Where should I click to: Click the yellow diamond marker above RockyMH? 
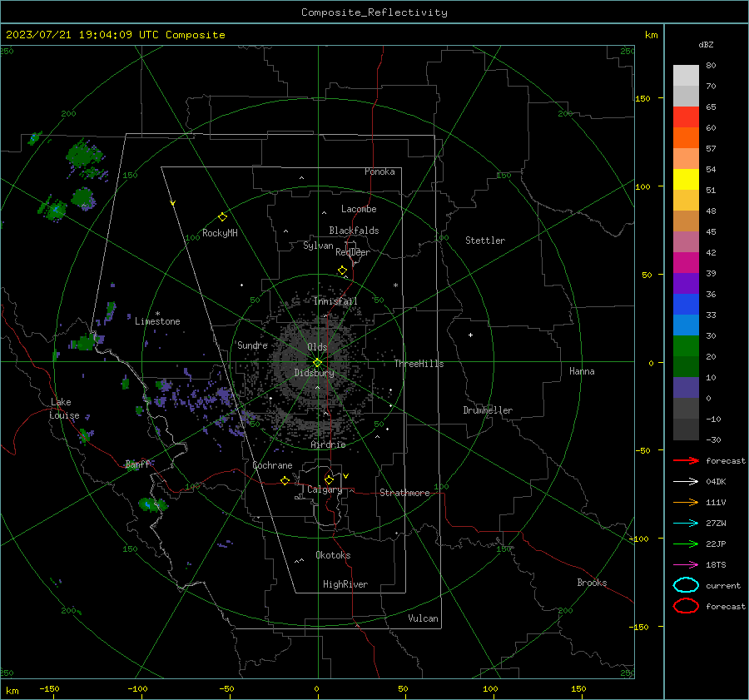coord(222,217)
